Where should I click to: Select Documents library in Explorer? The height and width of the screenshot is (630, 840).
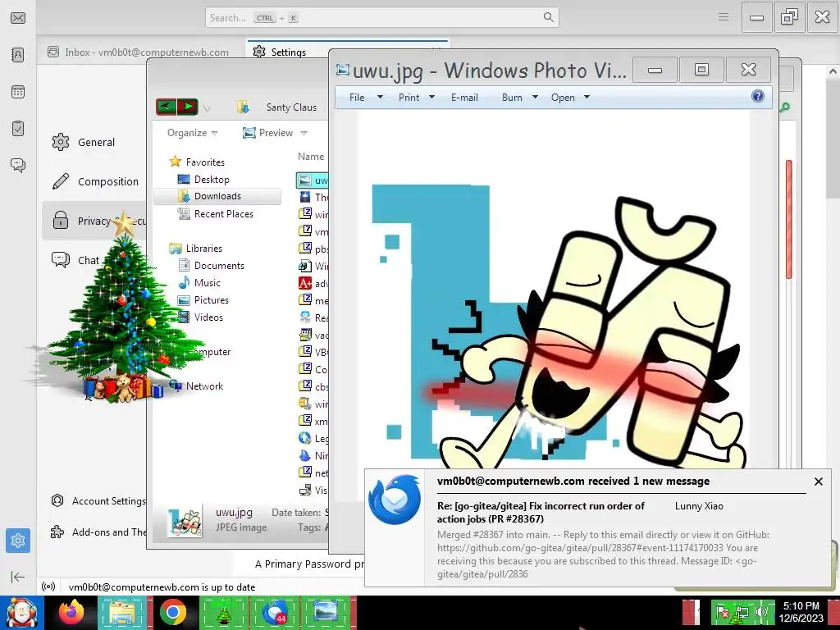tap(211, 265)
